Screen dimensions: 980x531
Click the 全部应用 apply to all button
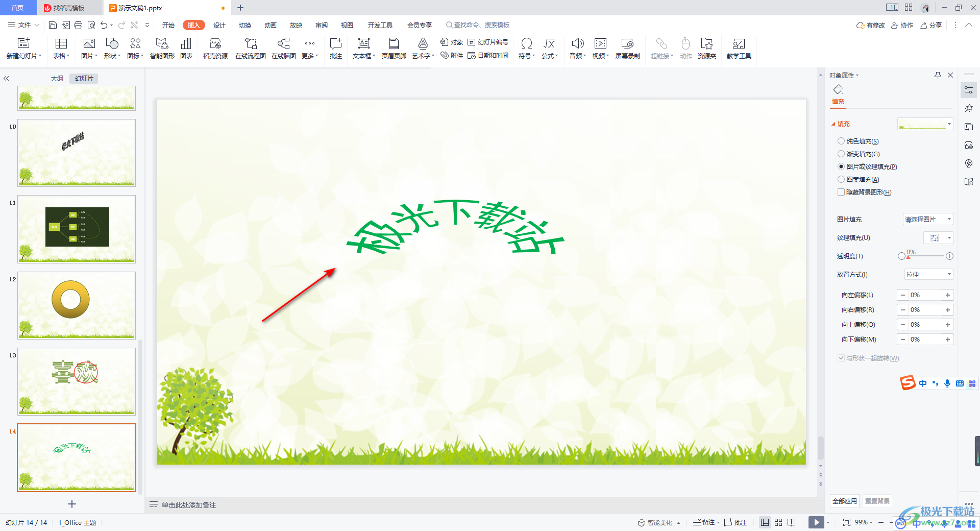pos(845,501)
